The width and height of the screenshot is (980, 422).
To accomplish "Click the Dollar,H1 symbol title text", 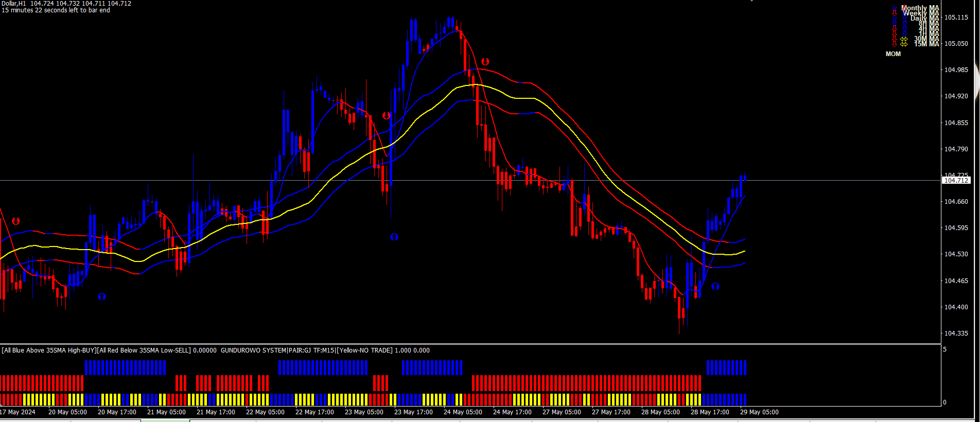I will [14, 4].
